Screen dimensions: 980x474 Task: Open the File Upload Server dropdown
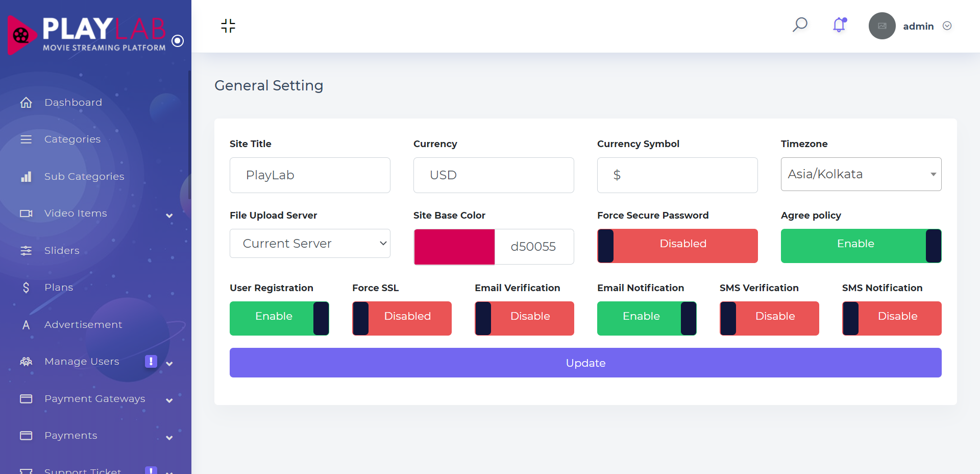point(310,243)
